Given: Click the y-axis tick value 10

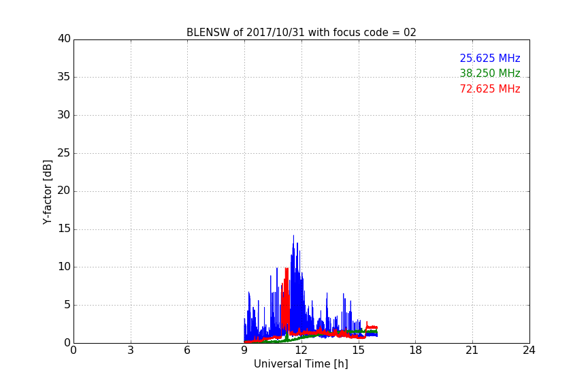Looking at the screenshot, I should (64, 267).
